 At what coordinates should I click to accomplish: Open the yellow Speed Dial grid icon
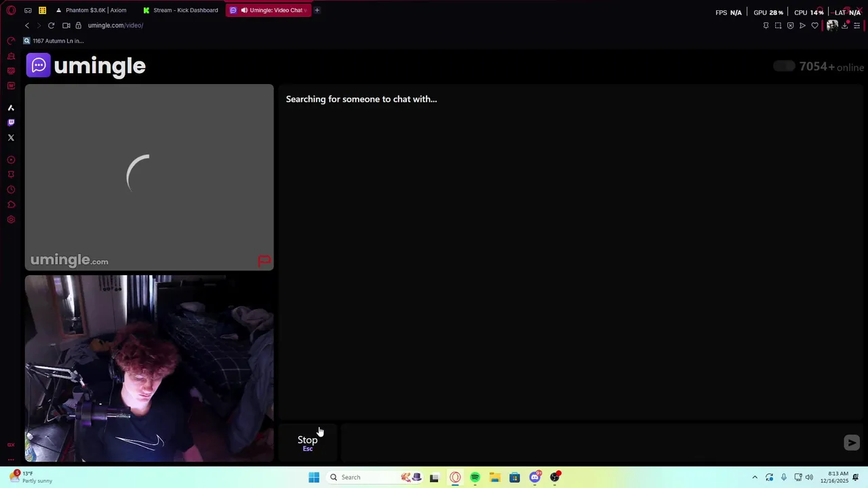coord(42,10)
